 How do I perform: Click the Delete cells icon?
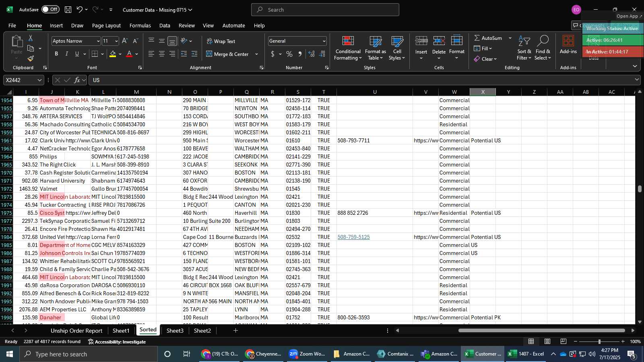tap(439, 41)
